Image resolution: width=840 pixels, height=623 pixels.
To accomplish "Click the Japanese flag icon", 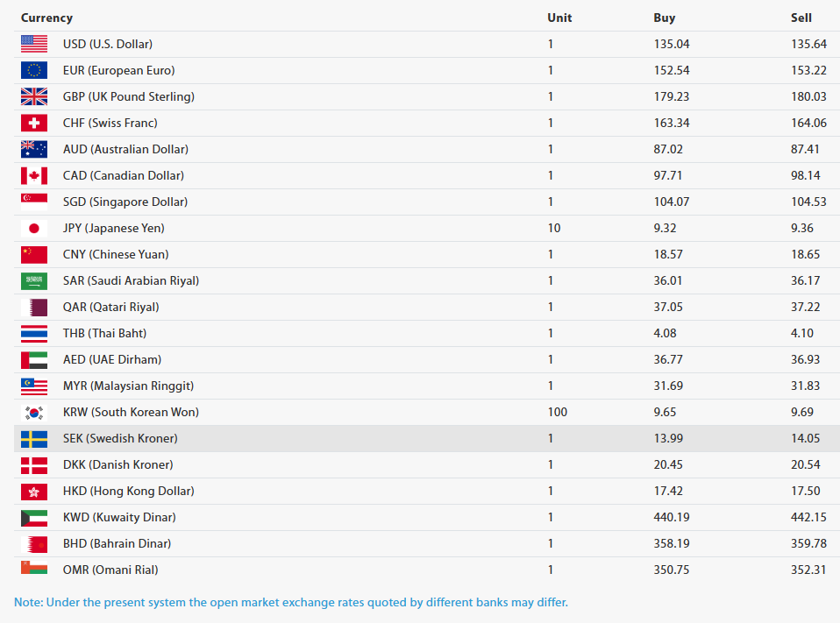I will tap(34, 228).
